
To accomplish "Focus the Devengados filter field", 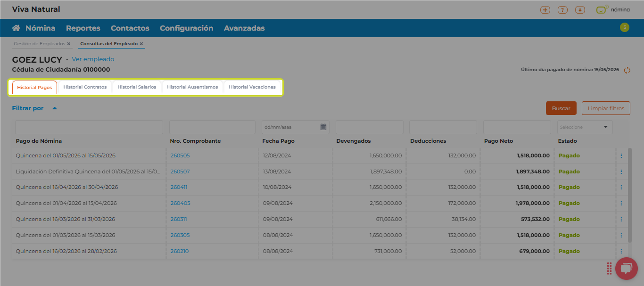I will pos(370,127).
